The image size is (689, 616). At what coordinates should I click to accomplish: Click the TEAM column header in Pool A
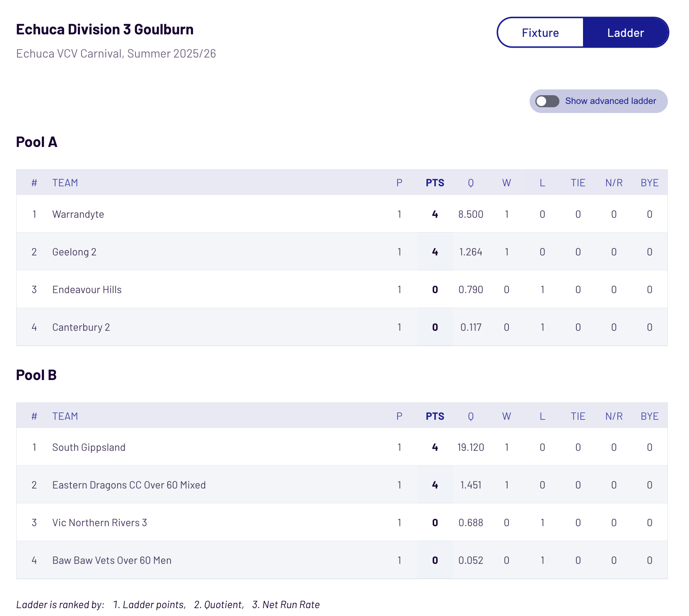point(65,183)
